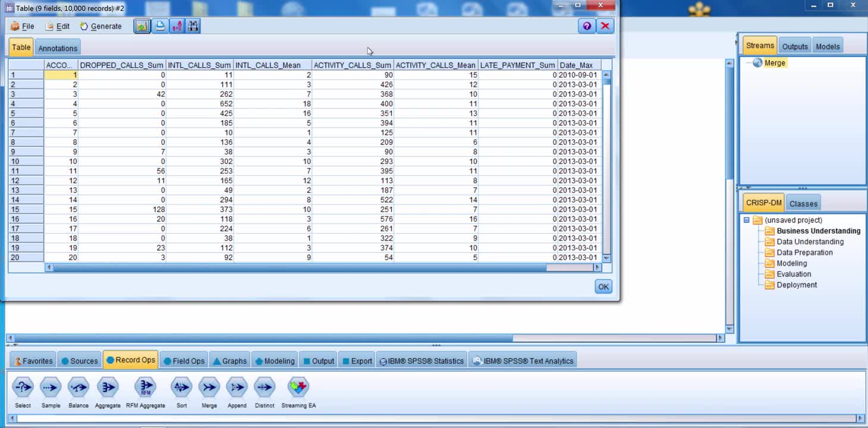Click the table's horizontal scrollbar
Image resolution: width=868 pixels, height=428 pixels.
pyautogui.click(x=297, y=268)
